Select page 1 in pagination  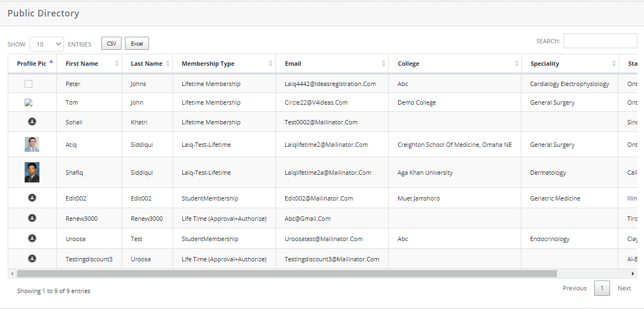click(602, 288)
